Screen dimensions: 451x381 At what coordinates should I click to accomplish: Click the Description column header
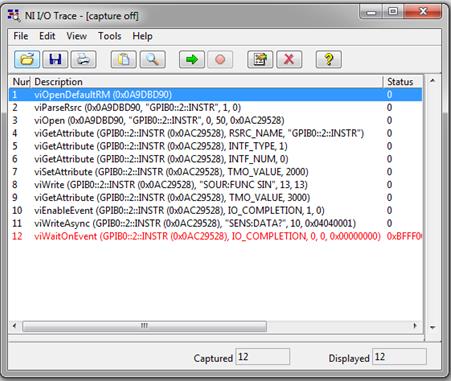(207, 82)
